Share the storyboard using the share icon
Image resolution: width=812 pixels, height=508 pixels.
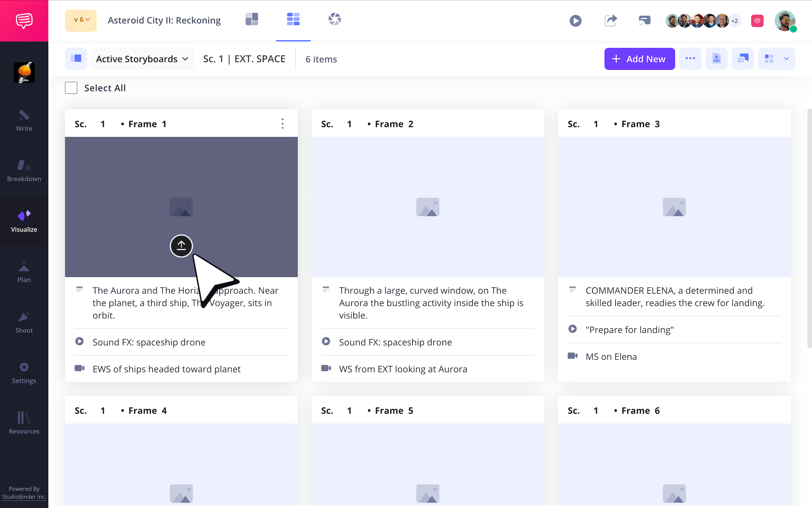coord(610,20)
